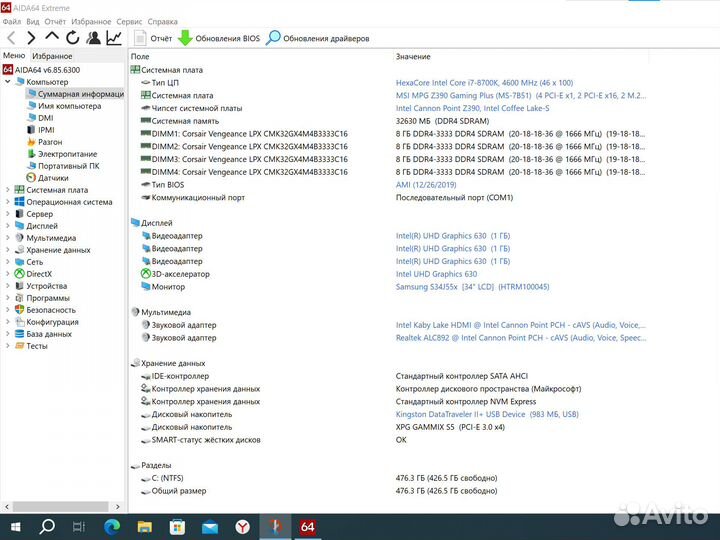Expand the Хранение данных tree node
The height and width of the screenshot is (540, 720).
7,250
